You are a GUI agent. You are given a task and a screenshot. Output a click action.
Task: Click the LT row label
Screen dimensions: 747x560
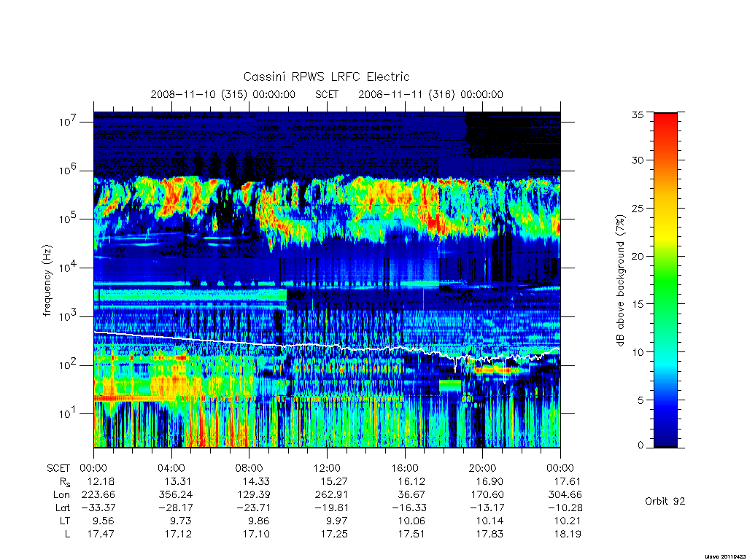[x=65, y=521]
